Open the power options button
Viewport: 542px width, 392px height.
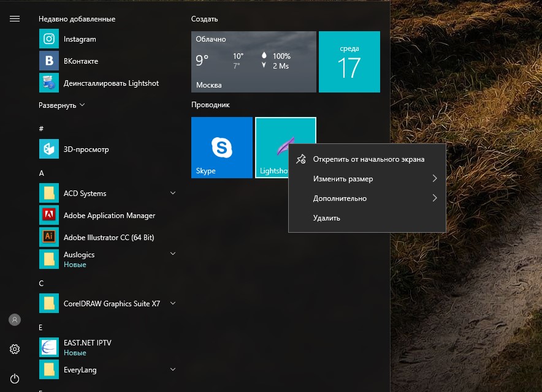(15, 379)
